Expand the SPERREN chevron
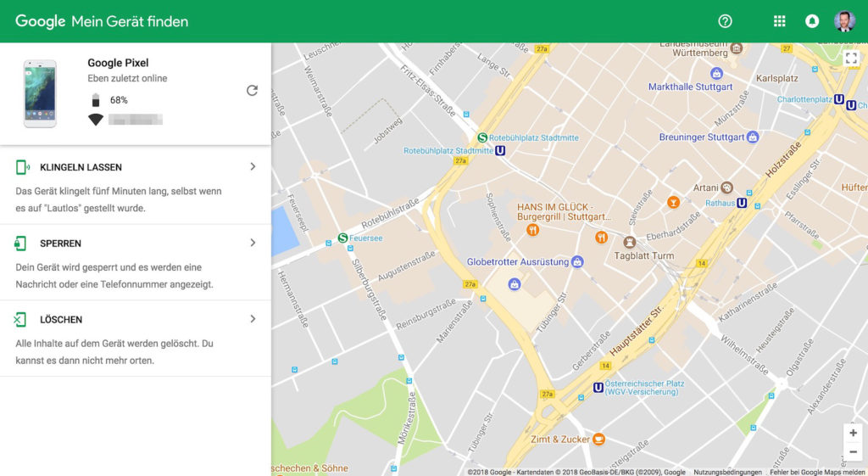868x476 pixels. click(253, 242)
